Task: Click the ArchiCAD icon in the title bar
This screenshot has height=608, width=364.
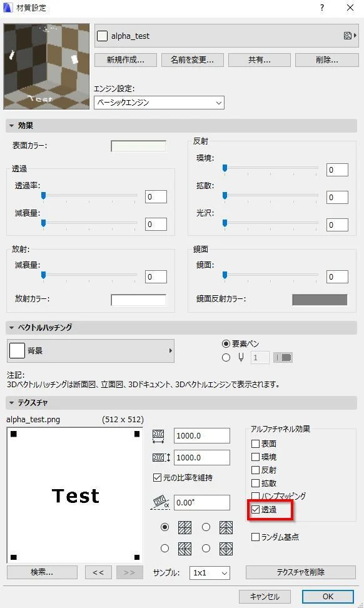Action: 8,8
